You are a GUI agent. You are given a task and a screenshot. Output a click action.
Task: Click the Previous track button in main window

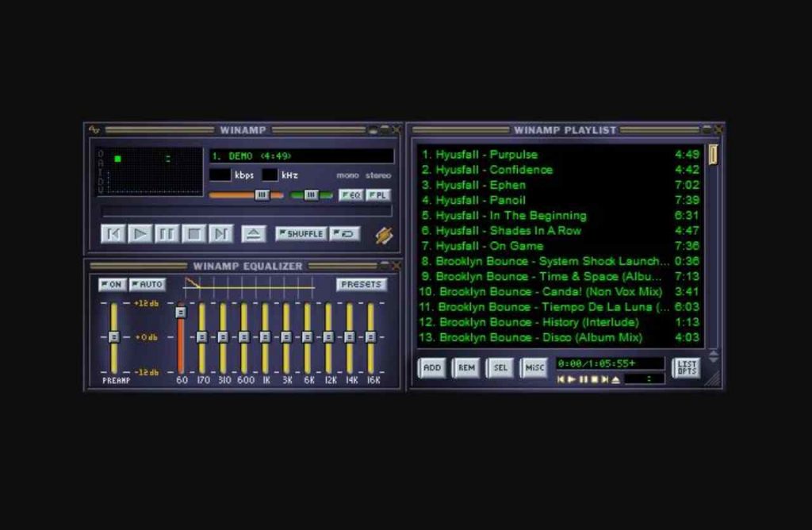tap(113, 234)
